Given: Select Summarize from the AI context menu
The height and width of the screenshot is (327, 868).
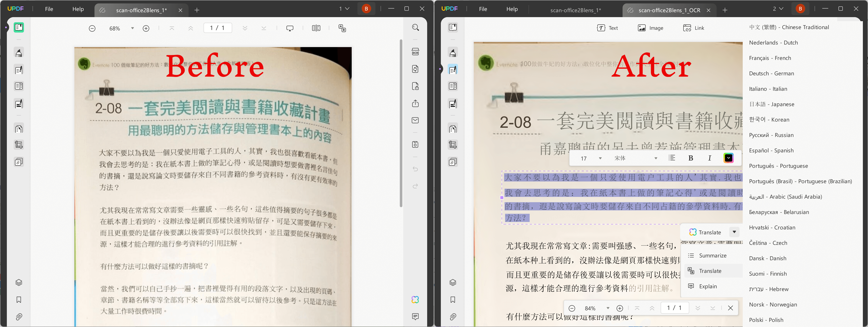Looking at the screenshot, I should [x=713, y=256].
